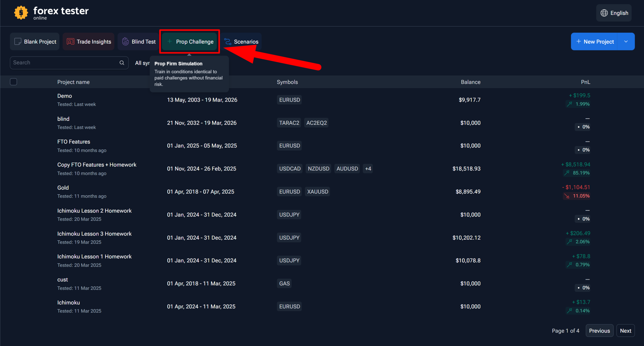This screenshot has height=346, width=644.
Task: Open the blind project
Action: [63, 119]
